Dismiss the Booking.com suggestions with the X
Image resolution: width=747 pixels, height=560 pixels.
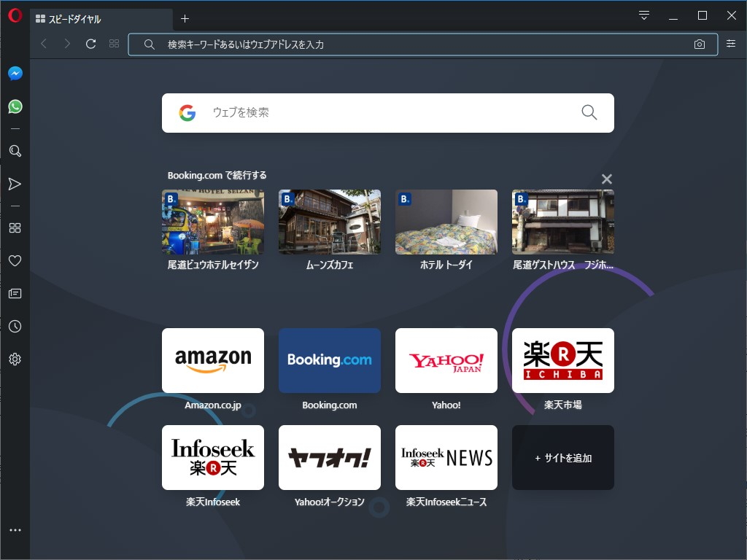606,178
